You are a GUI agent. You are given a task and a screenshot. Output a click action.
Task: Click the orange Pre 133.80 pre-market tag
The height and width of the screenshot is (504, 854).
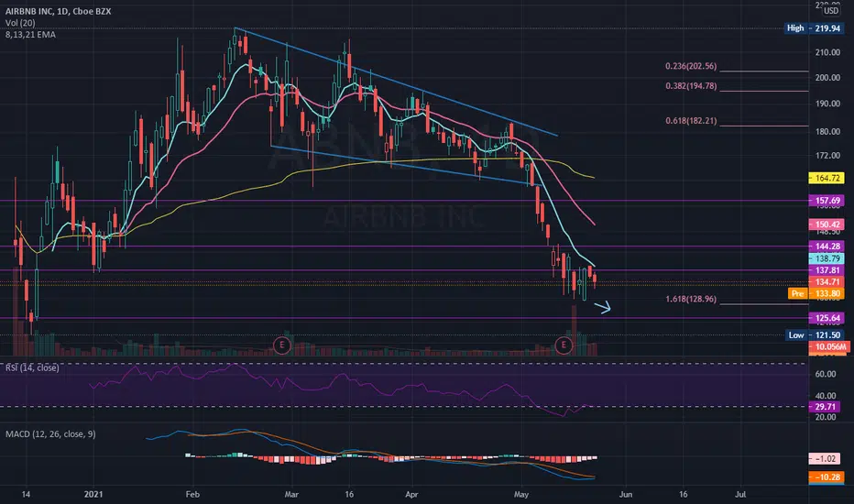click(x=816, y=293)
